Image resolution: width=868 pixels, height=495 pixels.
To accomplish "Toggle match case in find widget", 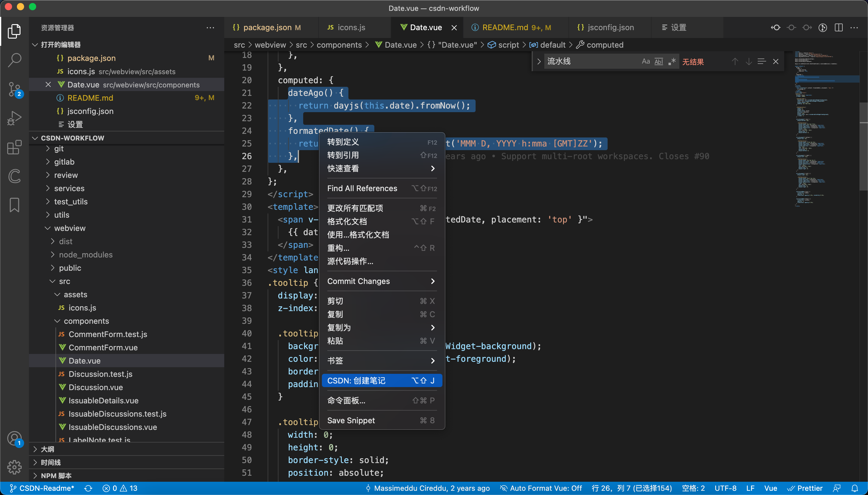I will [x=645, y=61].
